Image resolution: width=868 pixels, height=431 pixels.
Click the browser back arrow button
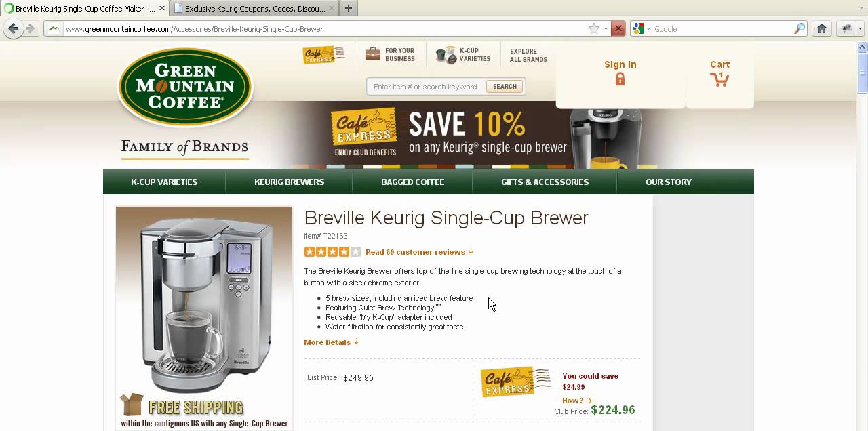coord(13,28)
